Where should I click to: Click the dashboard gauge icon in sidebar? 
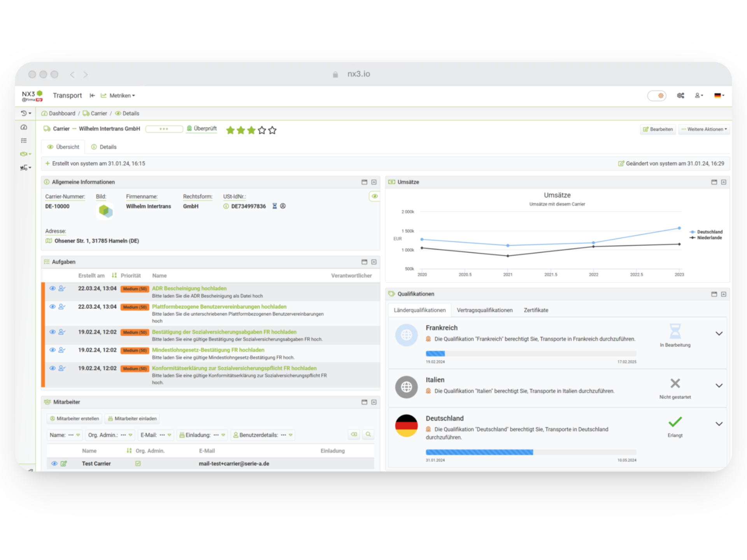click(x=24, y=128)
